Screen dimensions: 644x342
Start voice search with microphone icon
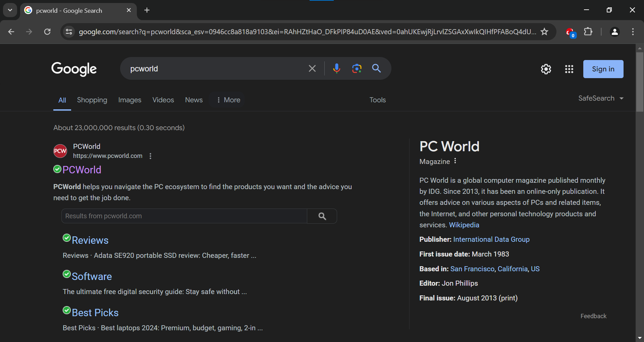pos(336,68)
